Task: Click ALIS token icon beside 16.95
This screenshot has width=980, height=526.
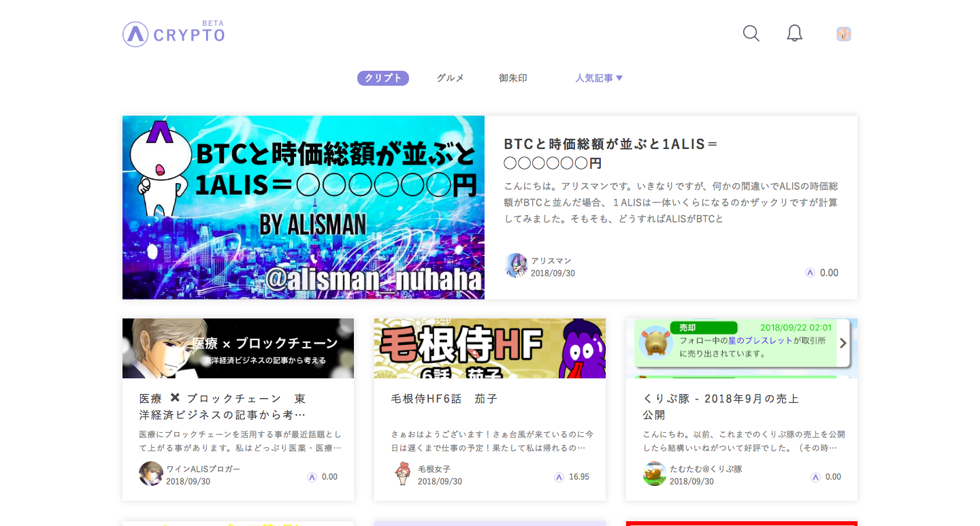Action: (x=559, y=477)
